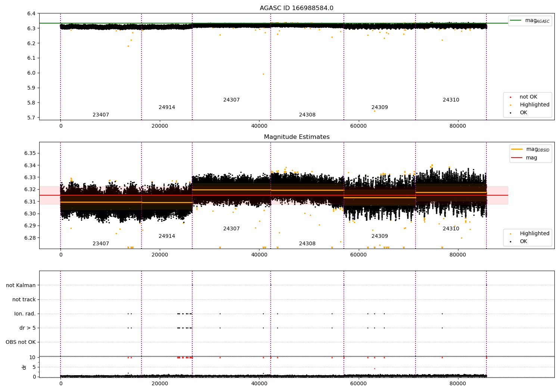Click the 'dr > 5' row label
Image resolution: width=560 pixels, height=392 pixels.
click(28, 328)
